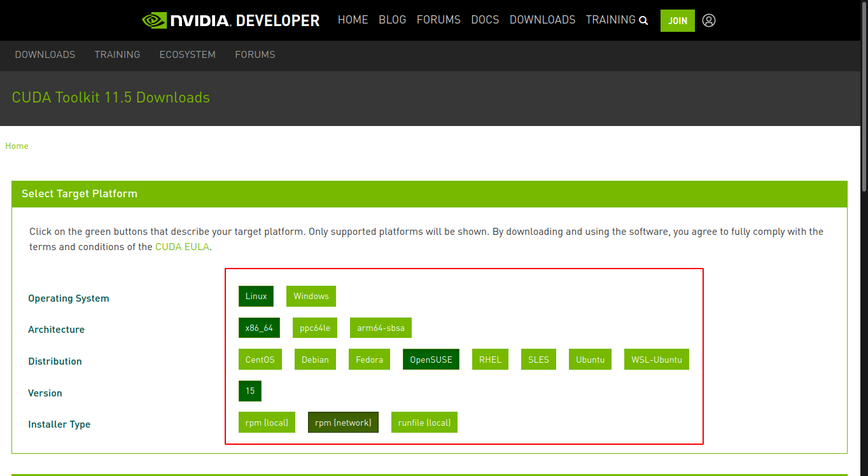The image size is (868, 476).
Task: Open BLOG in top navigation
Action: tap(393, 20)
